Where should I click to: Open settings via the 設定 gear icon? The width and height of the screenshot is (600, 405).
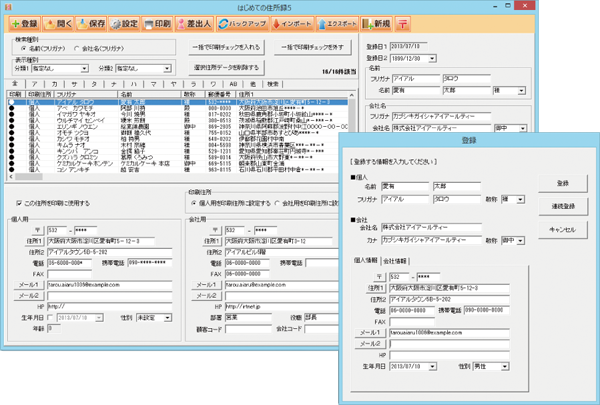pyautogui.click(x=124, y=22)
